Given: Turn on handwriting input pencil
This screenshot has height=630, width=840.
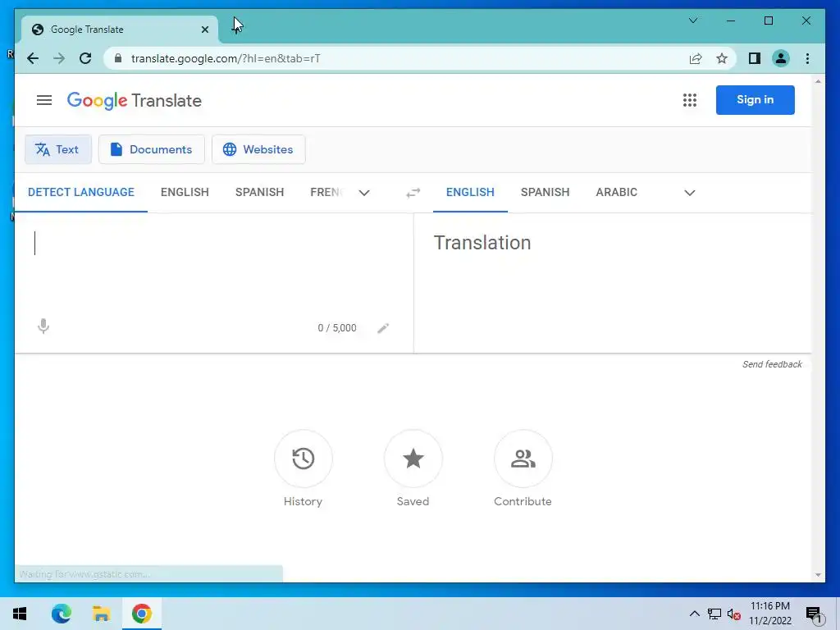Looking at the screenshot, I should click(383, 328).
